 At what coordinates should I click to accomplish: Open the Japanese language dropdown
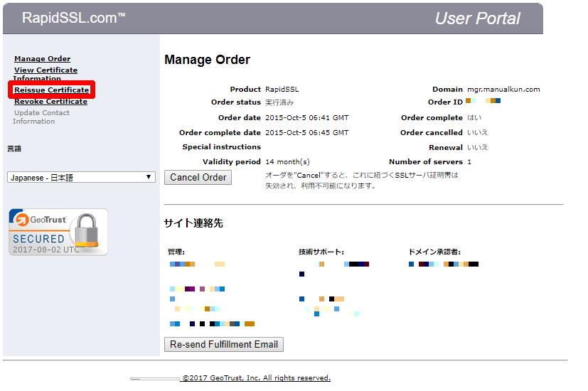(80, 177)
